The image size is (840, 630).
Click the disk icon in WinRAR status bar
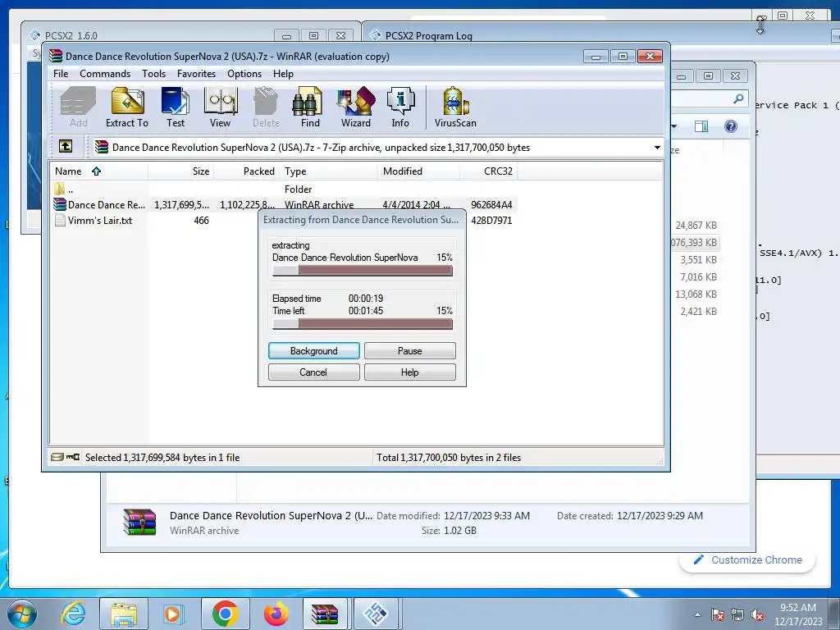(57, 457)
